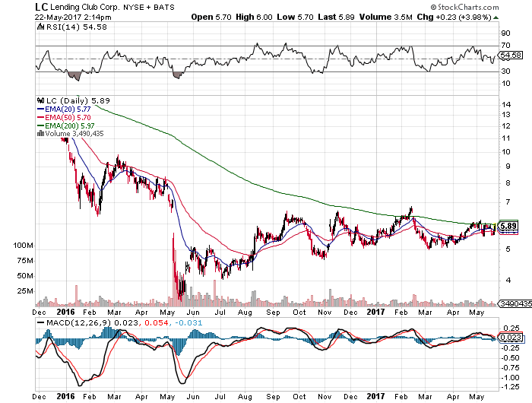Click the 70 overbought level on RSI axis
Screen dimensions: 532x403
505,45
